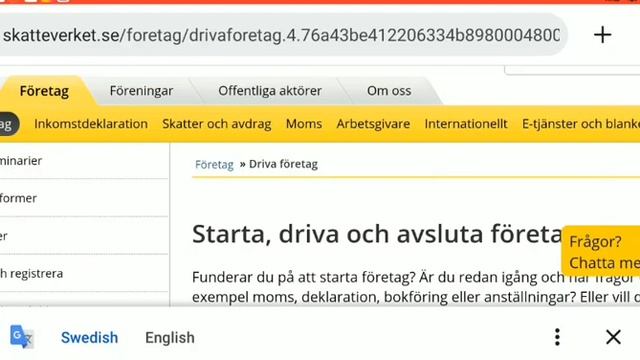Click the dark highlighted menu pill ending 'ag'
The width and height of the screenshot is (640, 360).
click(x=9, y=124)
